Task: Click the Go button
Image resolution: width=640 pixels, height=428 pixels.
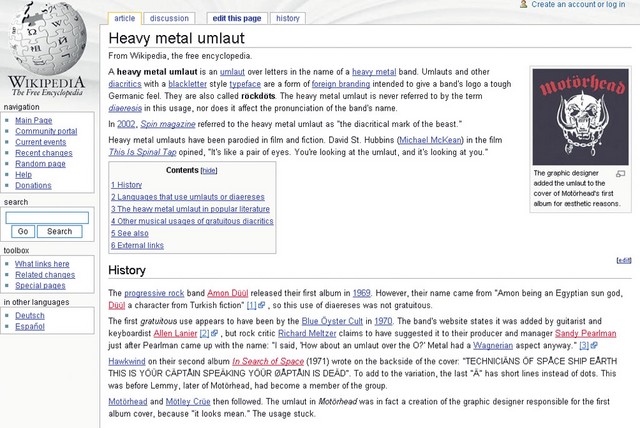Action: point(23,231)
